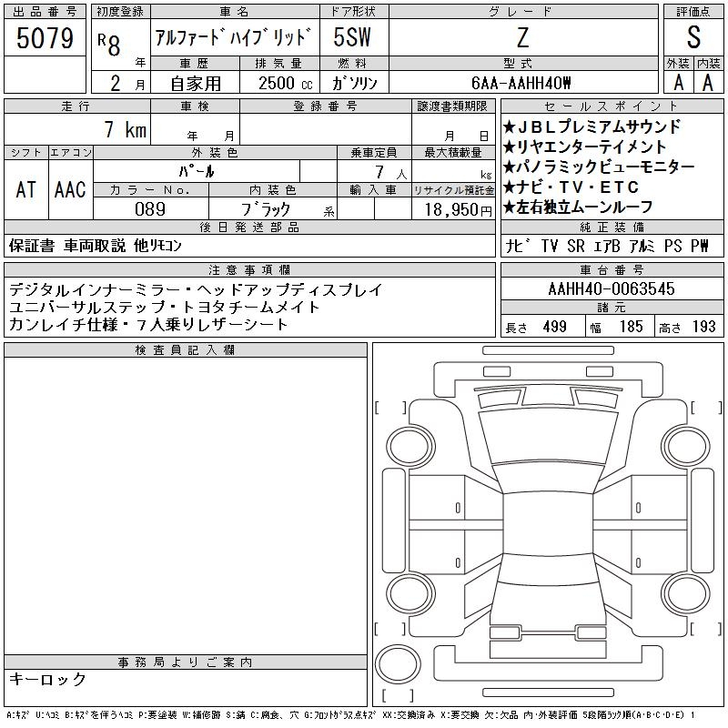Click the 注意事項欄 section header
Screen dimensions: 728x728
tap(248, 270)
